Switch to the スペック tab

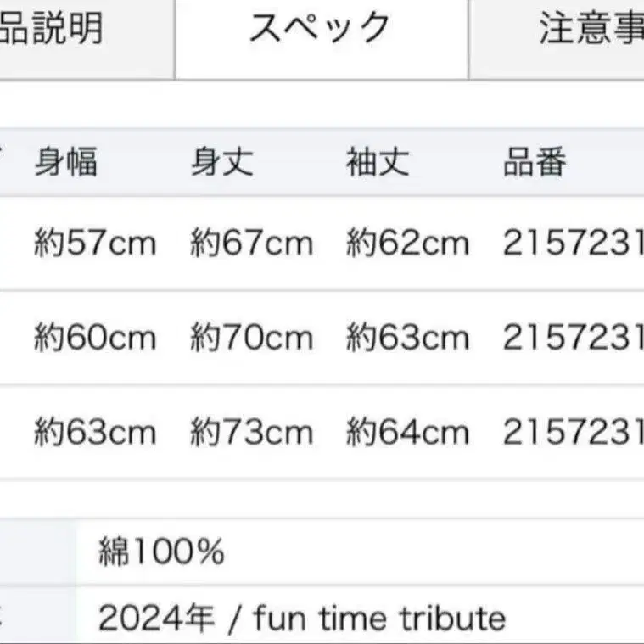pos(321,29)
